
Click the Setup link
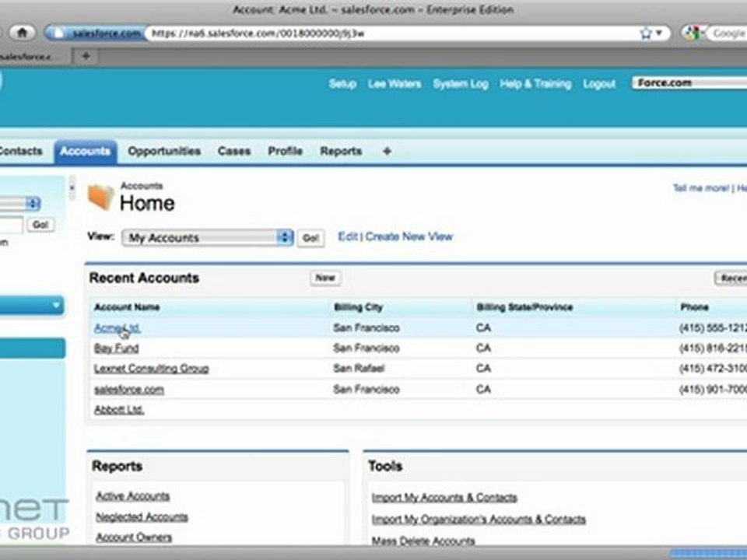[x=342, y=84]
